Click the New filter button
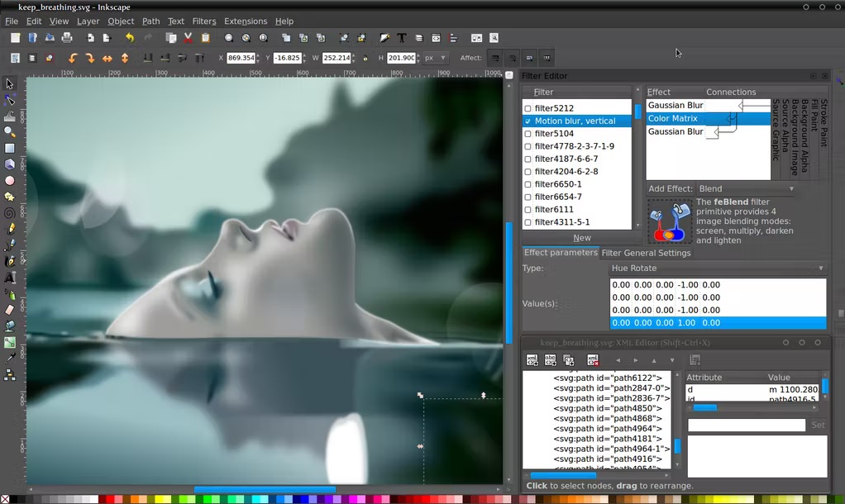The height and width of the screenshot is (504, 845). click(582, 238)
